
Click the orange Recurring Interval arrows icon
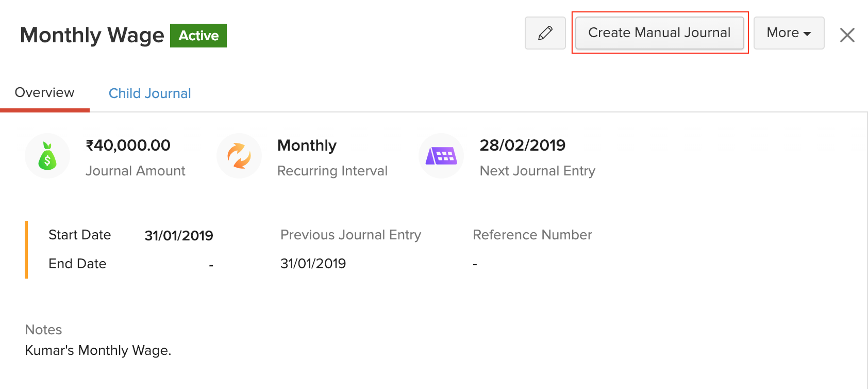(239, 155)
